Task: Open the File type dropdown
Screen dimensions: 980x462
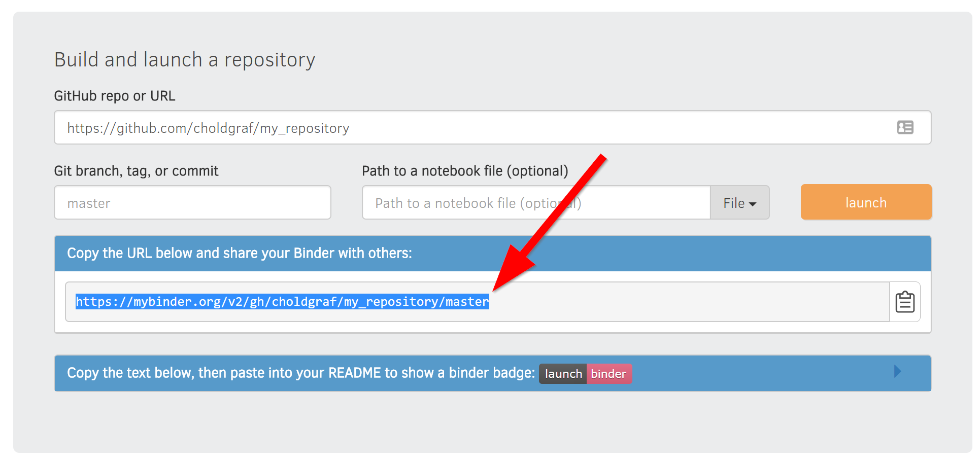Action: (739, 203)
